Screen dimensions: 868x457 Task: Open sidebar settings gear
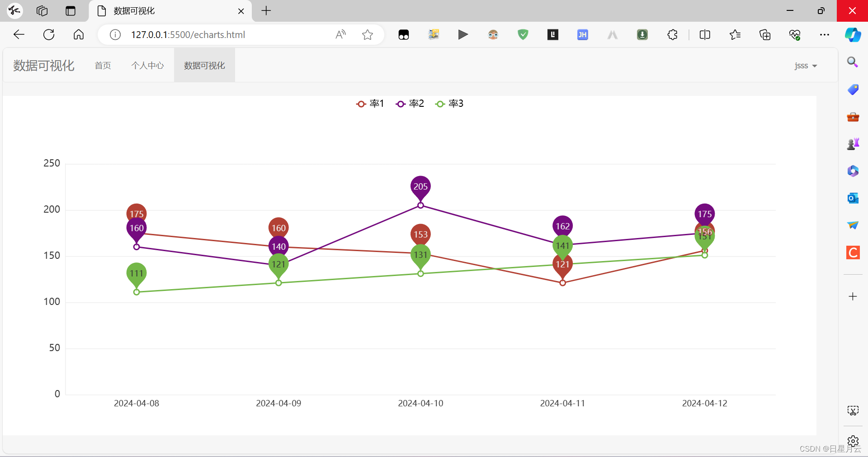(x=853, y=441)
